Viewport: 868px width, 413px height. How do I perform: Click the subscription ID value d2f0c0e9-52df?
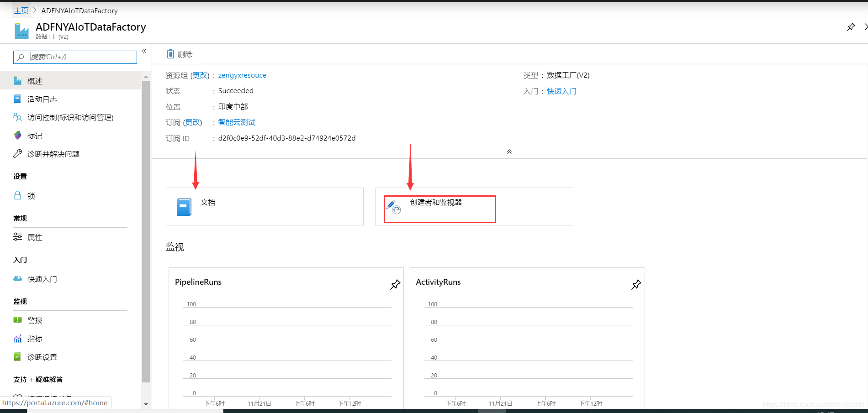(x=287, y=138)
